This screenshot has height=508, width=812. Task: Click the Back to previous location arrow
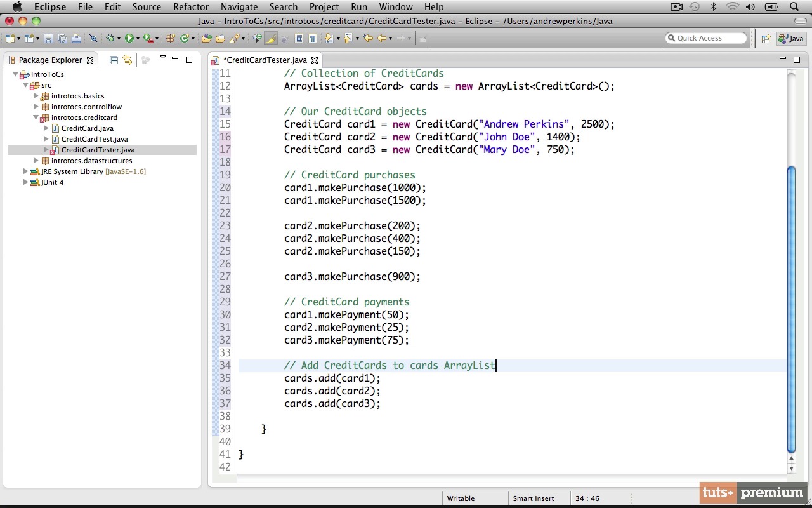[382, 39]
